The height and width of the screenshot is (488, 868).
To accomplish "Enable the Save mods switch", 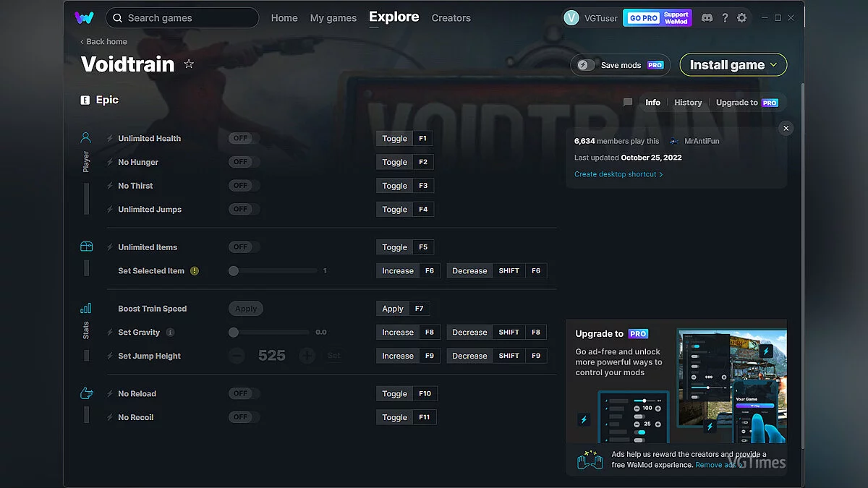I will click(x=586, y=65).
